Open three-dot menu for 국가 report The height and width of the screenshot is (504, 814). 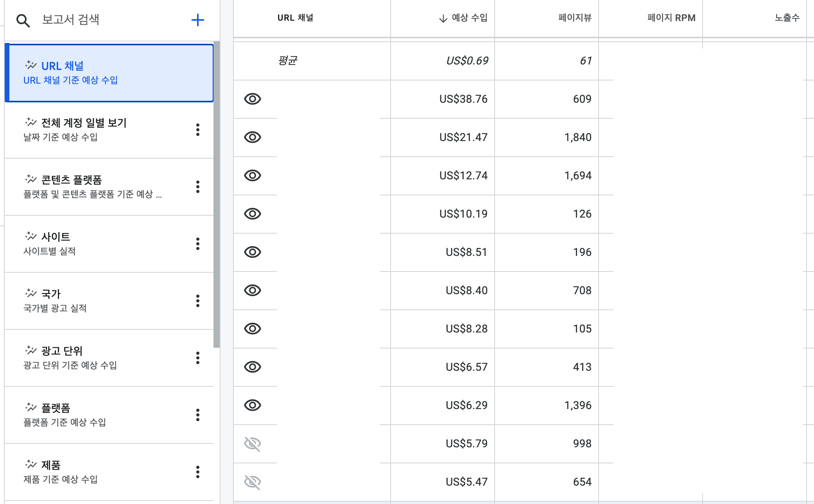tap(197, 301)
